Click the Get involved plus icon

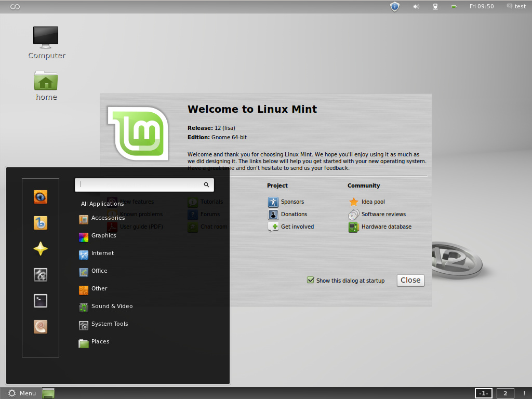coord(273,227)
